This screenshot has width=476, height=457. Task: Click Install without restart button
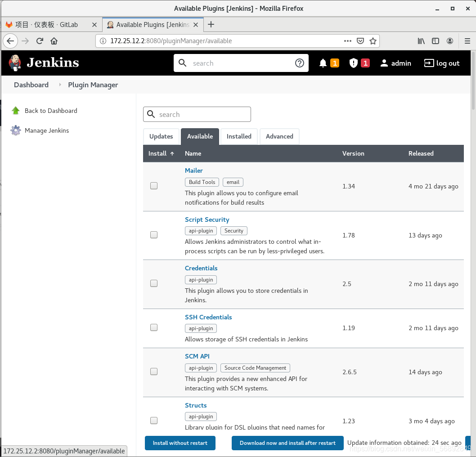pos(180,443)
